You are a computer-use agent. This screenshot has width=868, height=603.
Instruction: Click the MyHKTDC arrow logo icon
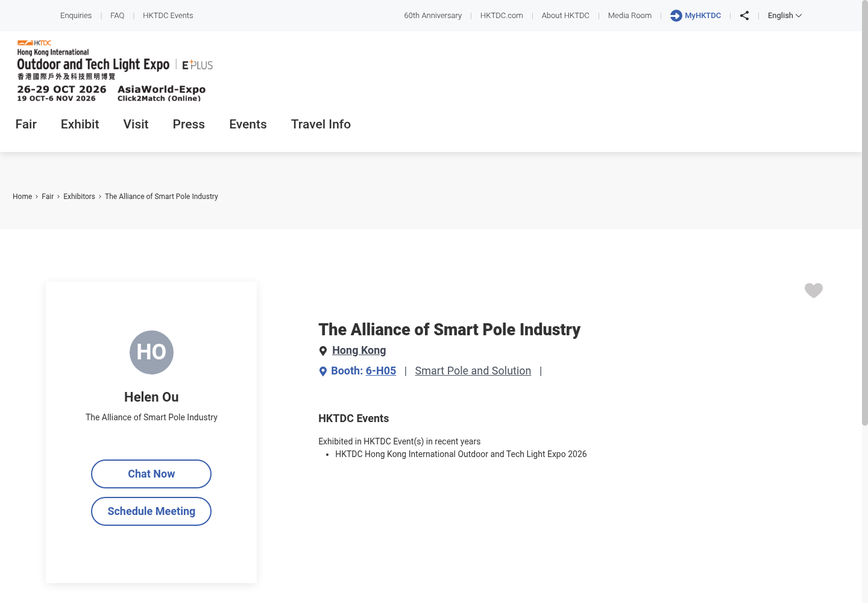tap(676, 16)
